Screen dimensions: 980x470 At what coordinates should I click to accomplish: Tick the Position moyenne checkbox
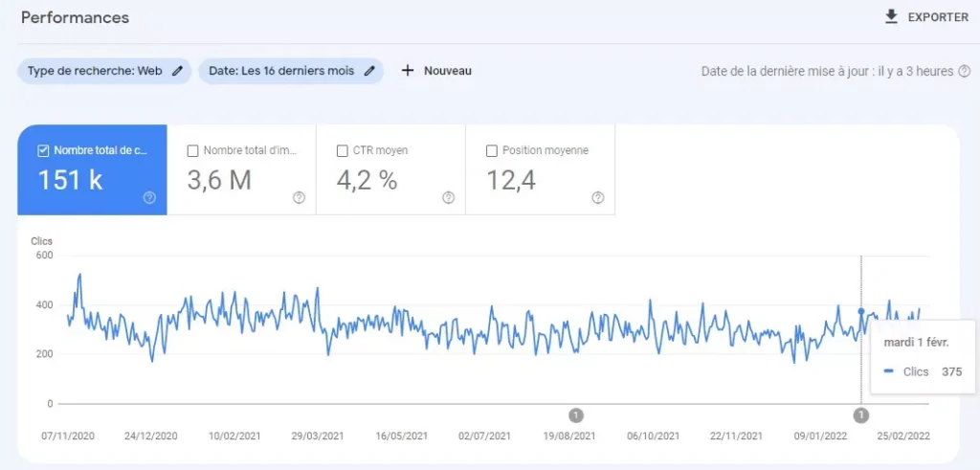492,150
